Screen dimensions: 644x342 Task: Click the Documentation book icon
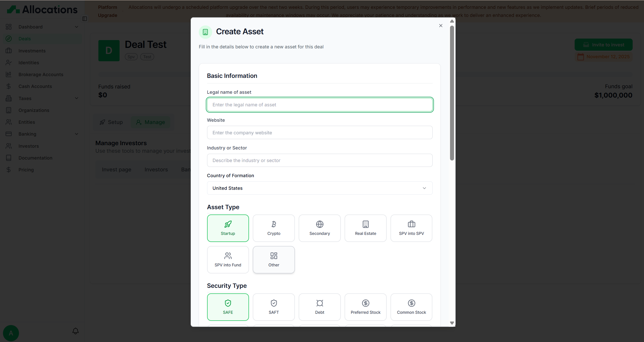9,158
